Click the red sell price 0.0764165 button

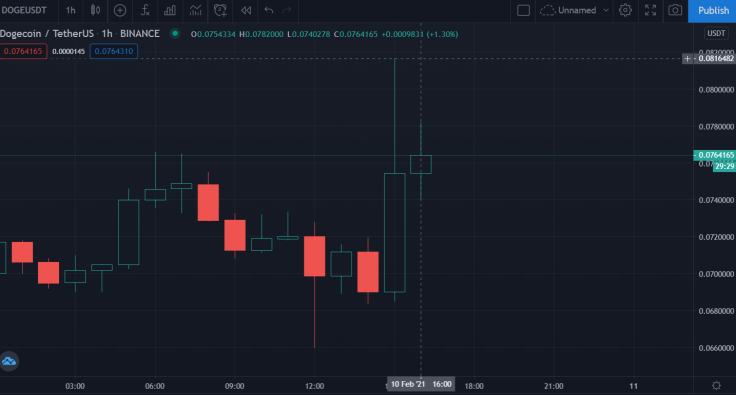[x=23, y=51]
